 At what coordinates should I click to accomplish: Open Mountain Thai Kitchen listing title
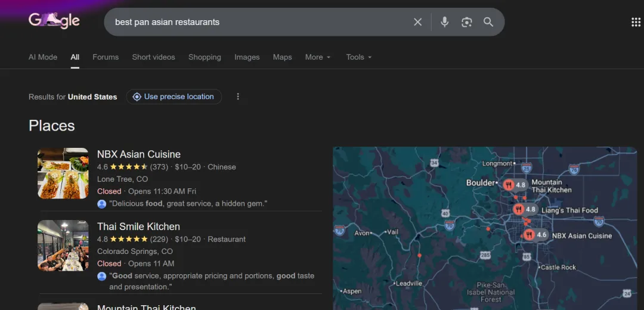tap(147, 307)
